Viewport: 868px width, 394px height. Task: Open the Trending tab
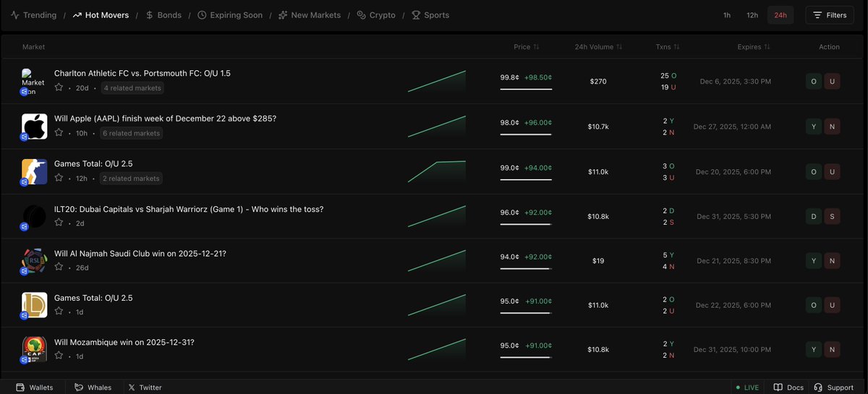[x=33, y=15]
